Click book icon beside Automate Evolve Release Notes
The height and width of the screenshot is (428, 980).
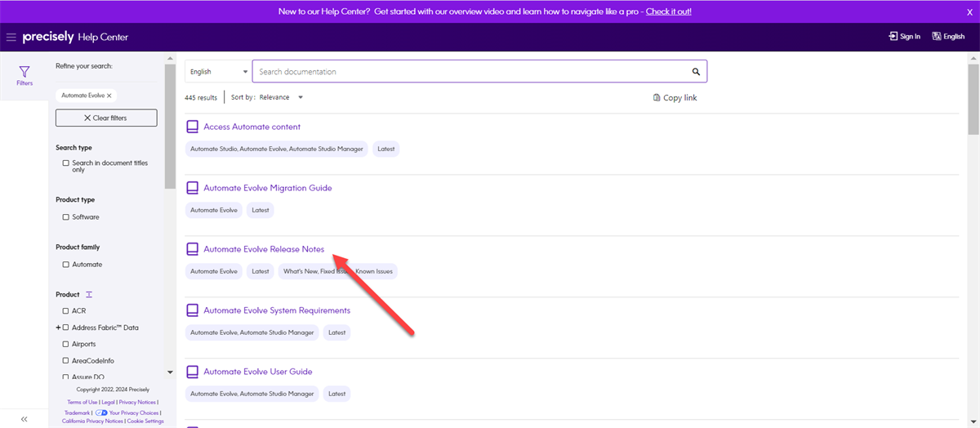(193, 249)
